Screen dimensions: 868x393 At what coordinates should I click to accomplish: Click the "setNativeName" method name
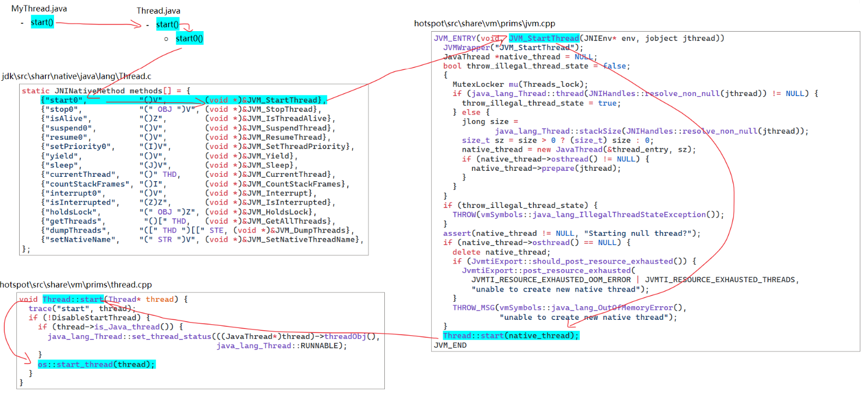click(80, 239)
